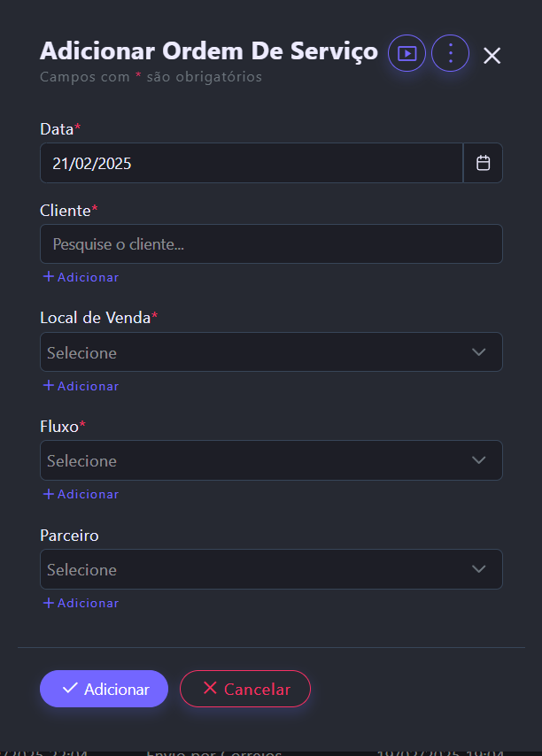Click the video tutorial play icon

click(406, 53)
